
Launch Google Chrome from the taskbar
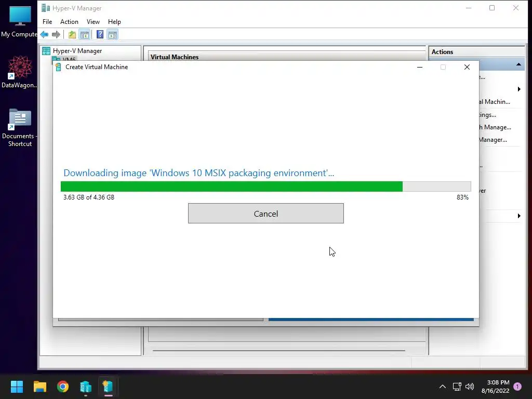[x=63, y=387]
